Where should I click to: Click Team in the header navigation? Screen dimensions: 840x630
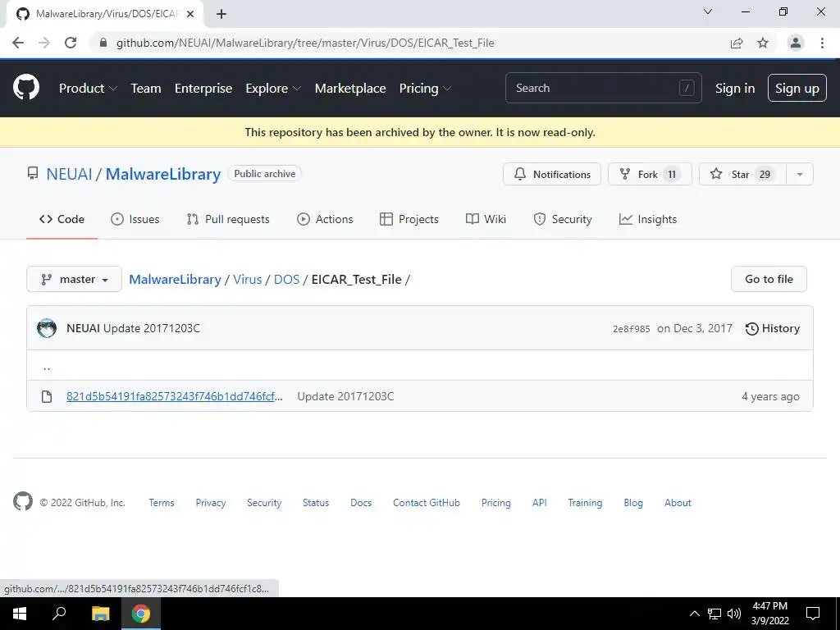tap(146, 89)
